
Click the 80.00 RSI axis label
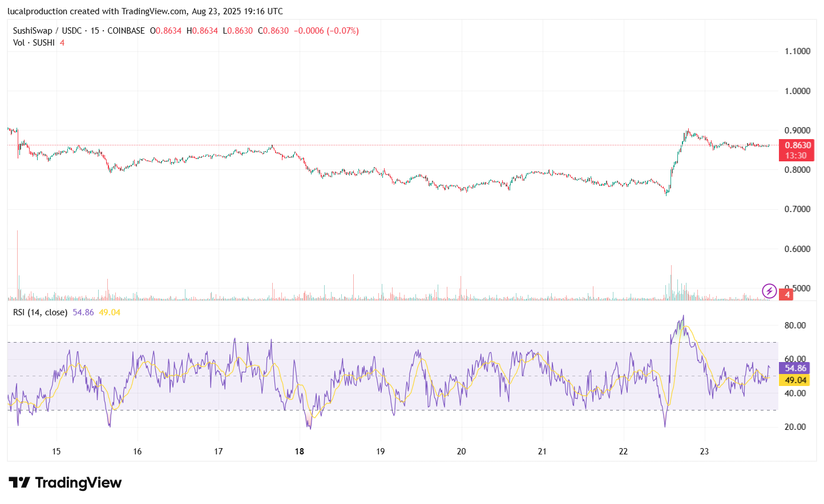(x=795, y=326)
